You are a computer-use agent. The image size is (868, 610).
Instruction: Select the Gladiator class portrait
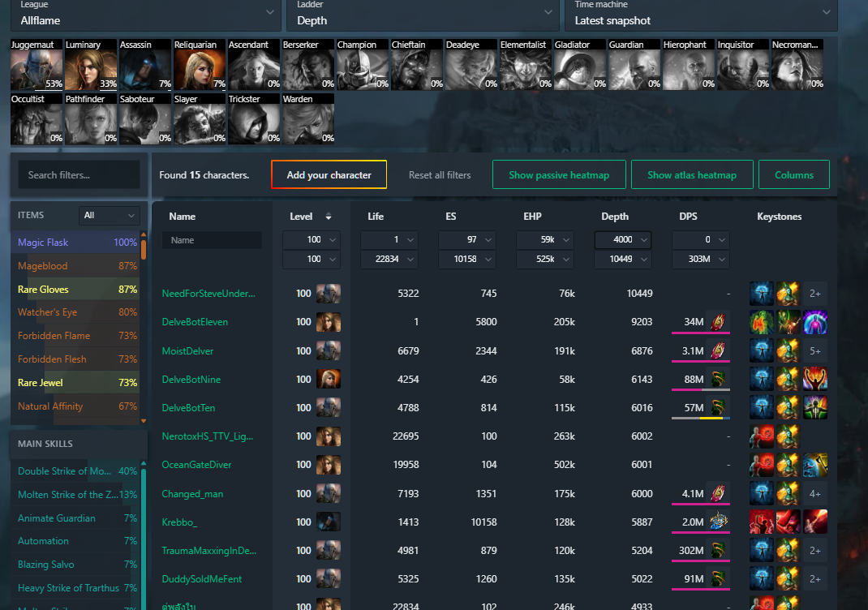579,64
